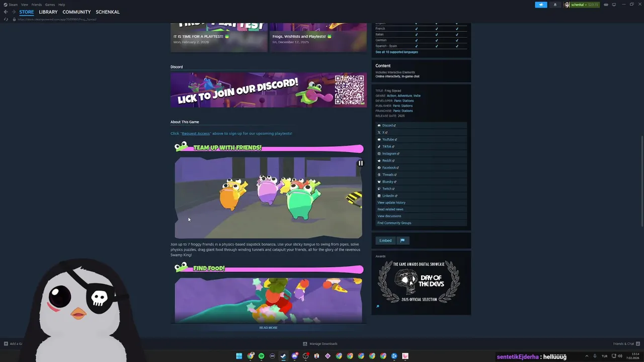644x362 pixels.
Task: Show hidden tray icons chevron
Action: coord(587,356)
